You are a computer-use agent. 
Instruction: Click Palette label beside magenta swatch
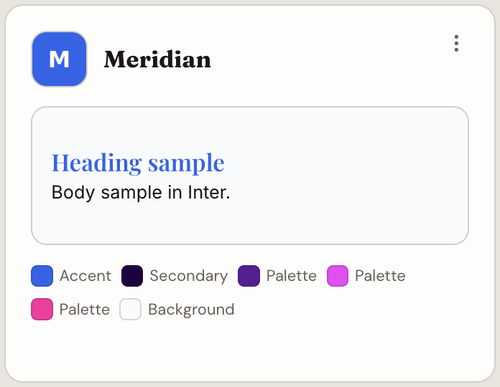click(380, 276)
